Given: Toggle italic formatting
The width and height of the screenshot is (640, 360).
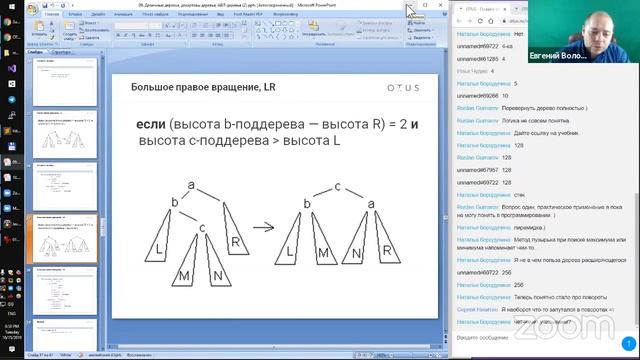Looking at the screenshot, I should tap(126, 36).
